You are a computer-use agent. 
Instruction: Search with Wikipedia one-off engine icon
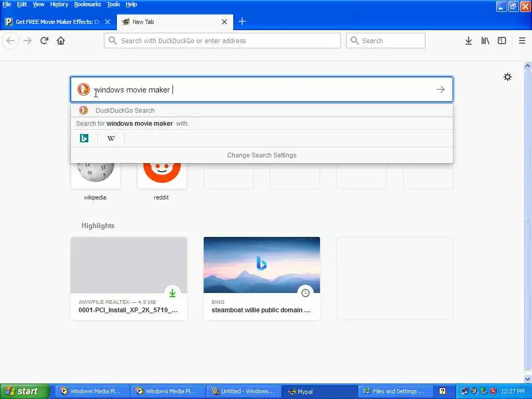click(x=111, y=138)
